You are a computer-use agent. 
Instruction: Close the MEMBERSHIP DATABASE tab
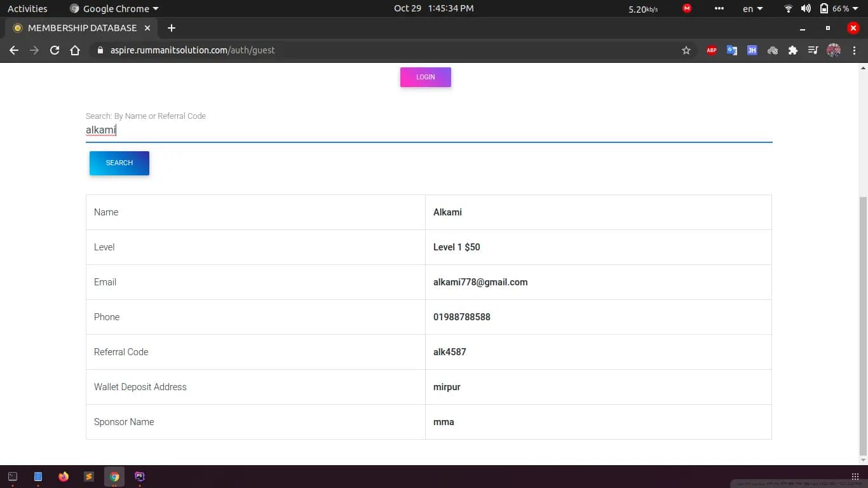pos(147,28)
